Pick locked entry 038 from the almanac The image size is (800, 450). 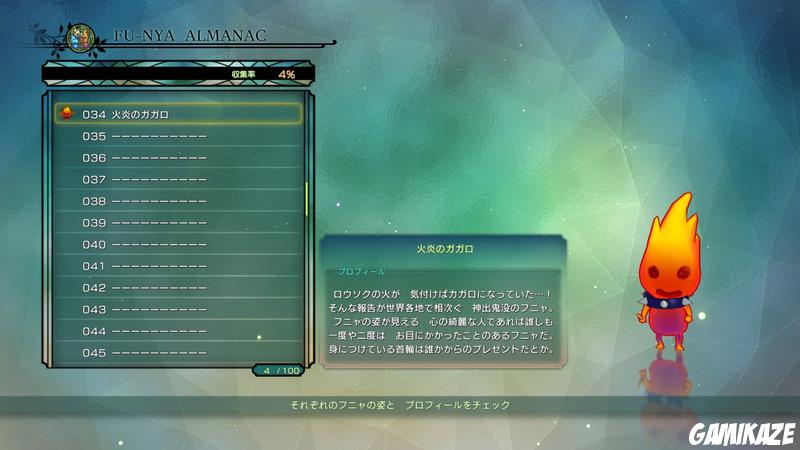178,201
